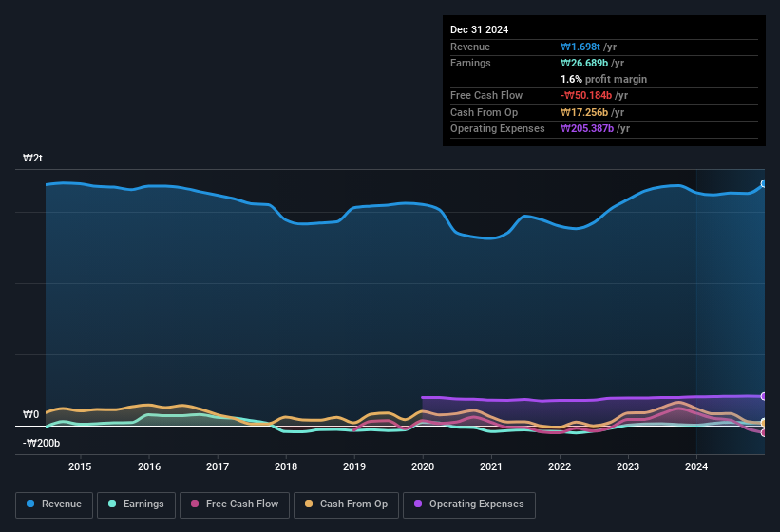Select the 2017 x-axis label

click(218, 466)
